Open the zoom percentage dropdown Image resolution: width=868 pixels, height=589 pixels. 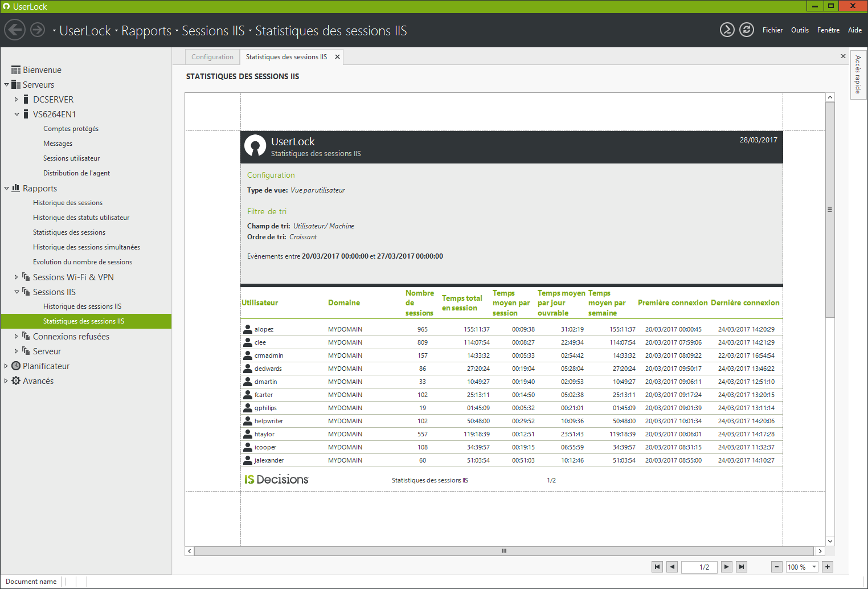click(x=814, y=567)
